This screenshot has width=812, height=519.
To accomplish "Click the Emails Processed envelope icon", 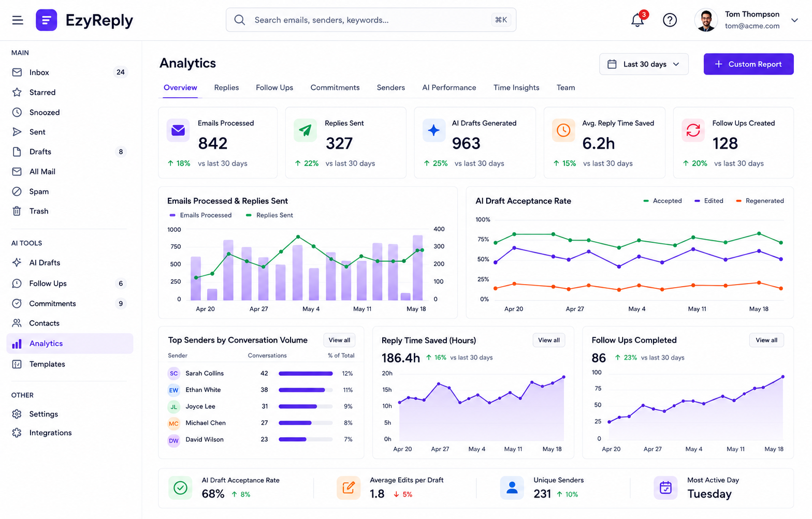I will coord(178,130).
